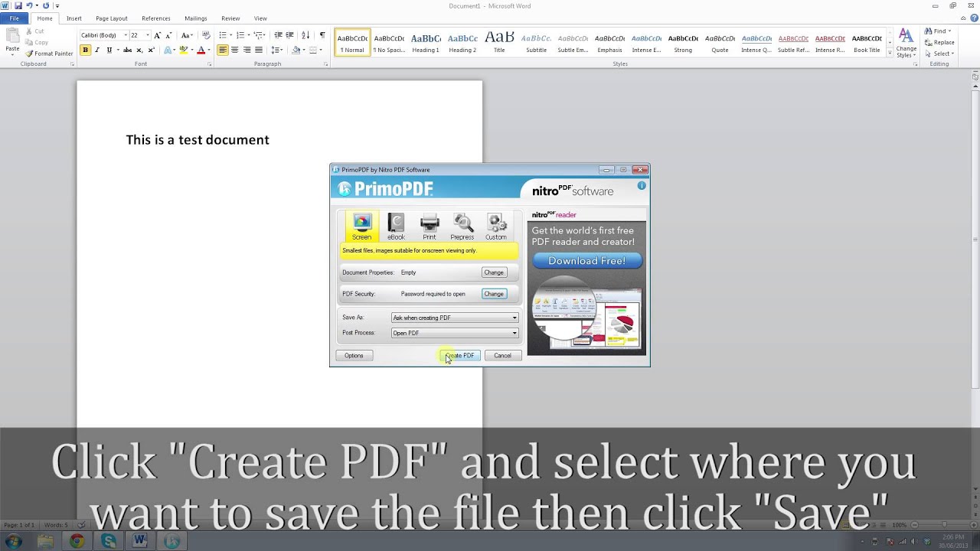Toggle Align Text Left
This screenshot has width=980, height=551.
pos(222,50)
